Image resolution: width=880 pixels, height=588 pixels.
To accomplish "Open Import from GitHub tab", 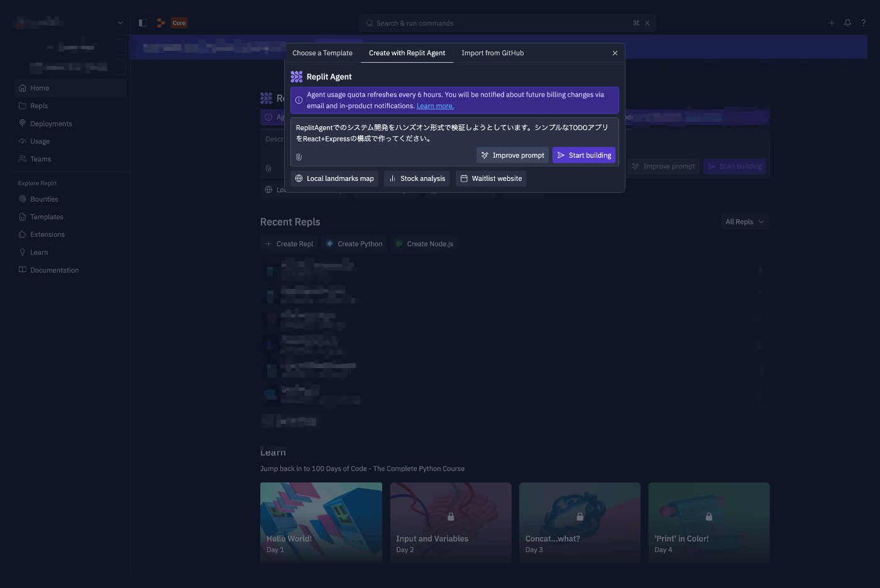I will click(x=492, y=53).
